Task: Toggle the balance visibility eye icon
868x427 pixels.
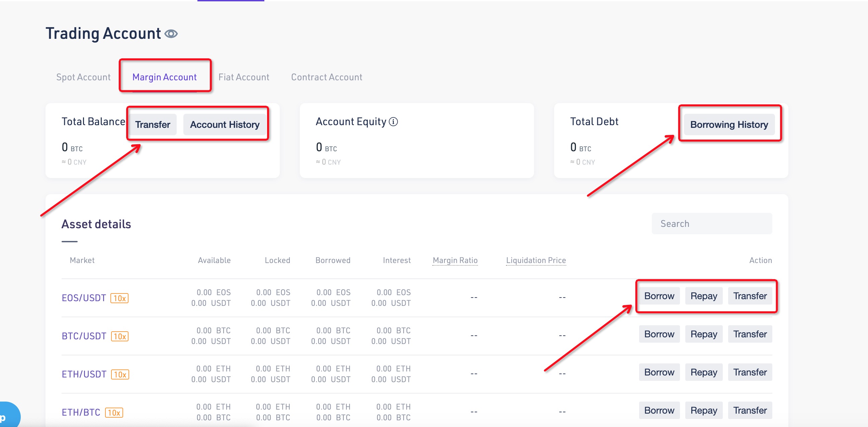Action: pyautogui.click(x=171, y=34)
